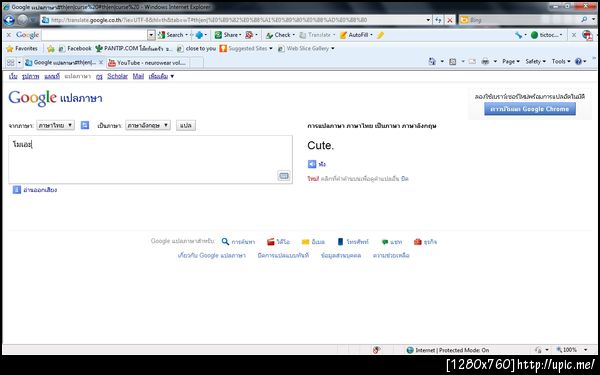Click the swap languages icon

pos(85,125)
